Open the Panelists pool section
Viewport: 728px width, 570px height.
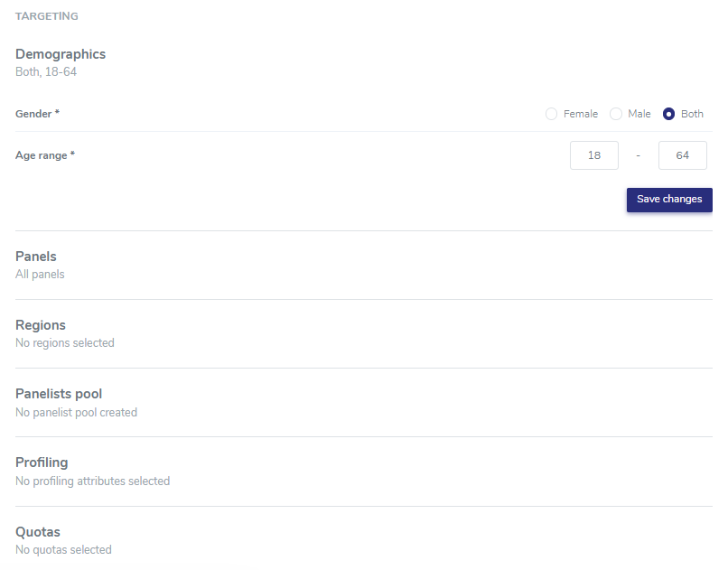click(59, 394)
